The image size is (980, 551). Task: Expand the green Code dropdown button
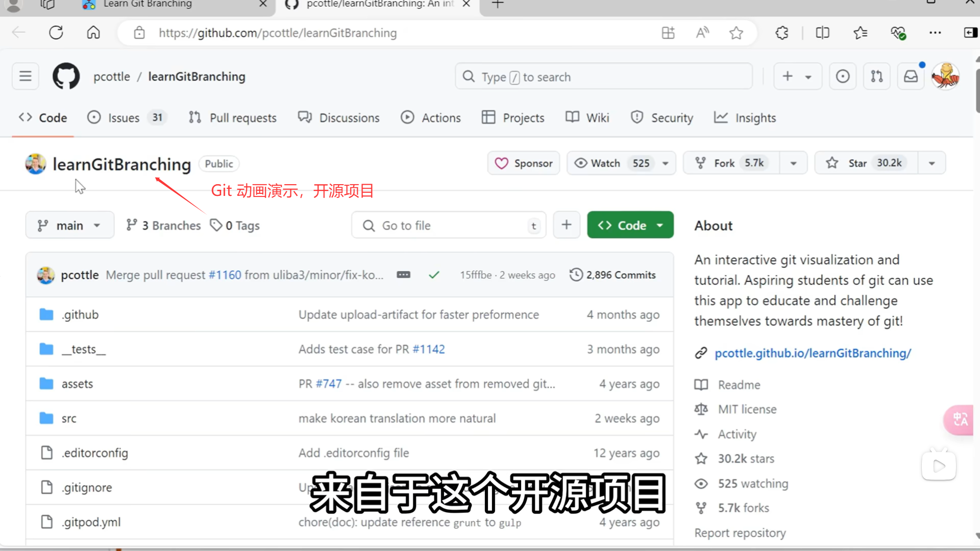630,225
